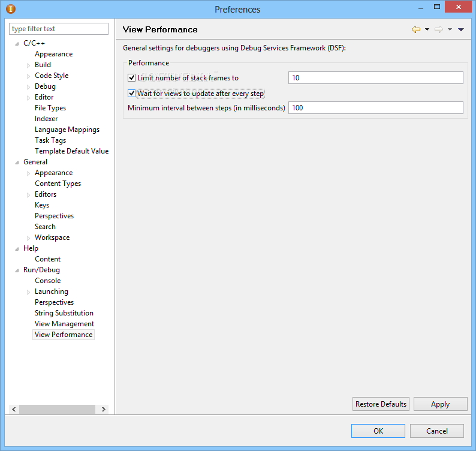Expand the Editors tree node

click(x=28, y=195)
